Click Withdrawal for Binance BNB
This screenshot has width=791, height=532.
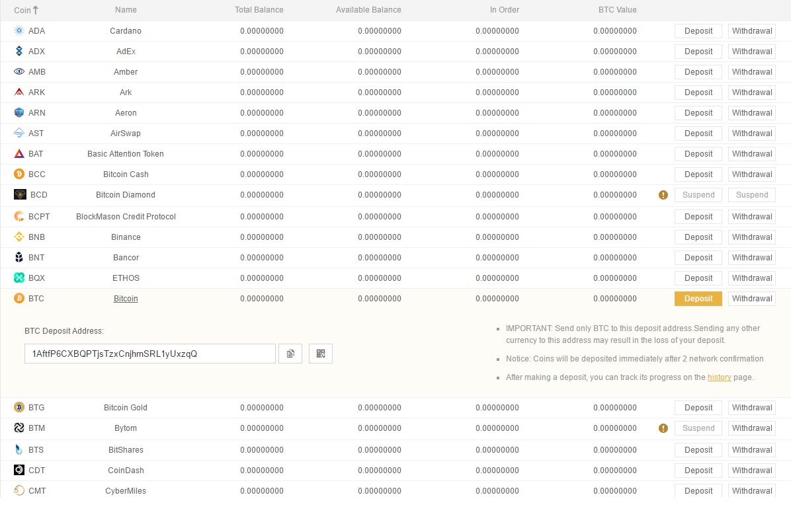[752, 237]
